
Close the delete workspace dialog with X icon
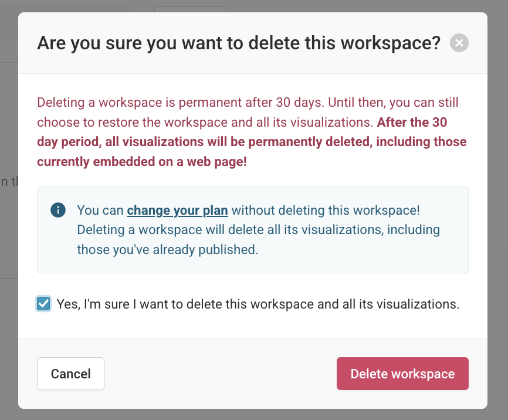pyautogui.click(x=459, y=43)
